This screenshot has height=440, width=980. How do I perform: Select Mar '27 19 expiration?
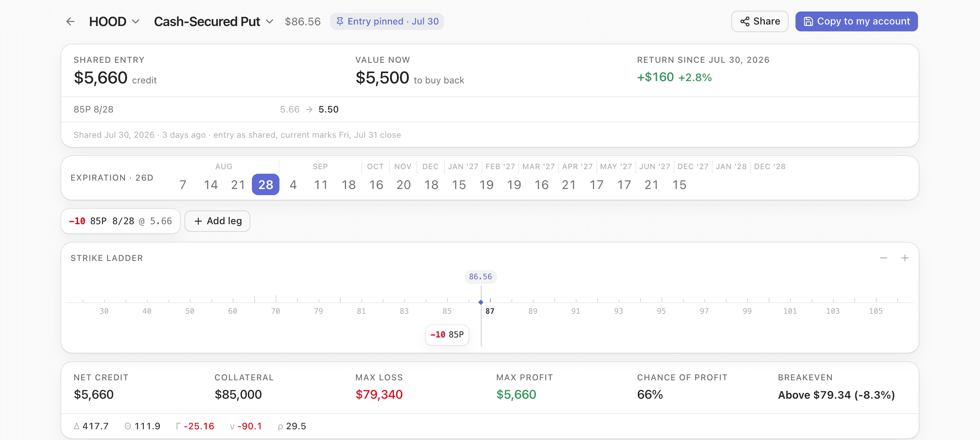[x=514, y=185]
